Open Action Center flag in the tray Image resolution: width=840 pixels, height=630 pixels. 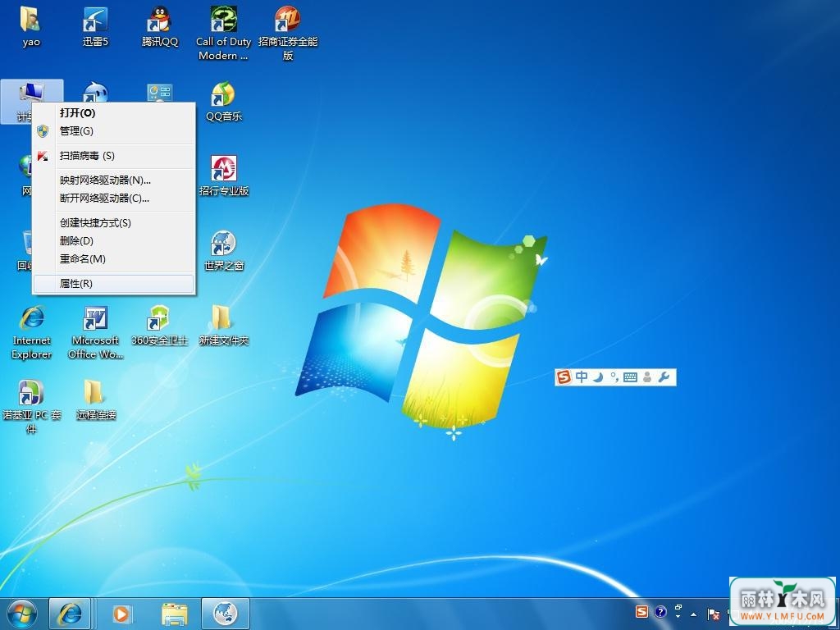point(713,614)
